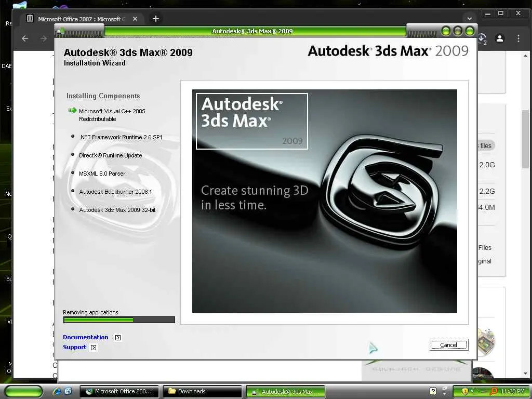This screenshot has height=399, width=532.
Task: Click the arrow icon beside Documentation
Action: coord(118,338)
